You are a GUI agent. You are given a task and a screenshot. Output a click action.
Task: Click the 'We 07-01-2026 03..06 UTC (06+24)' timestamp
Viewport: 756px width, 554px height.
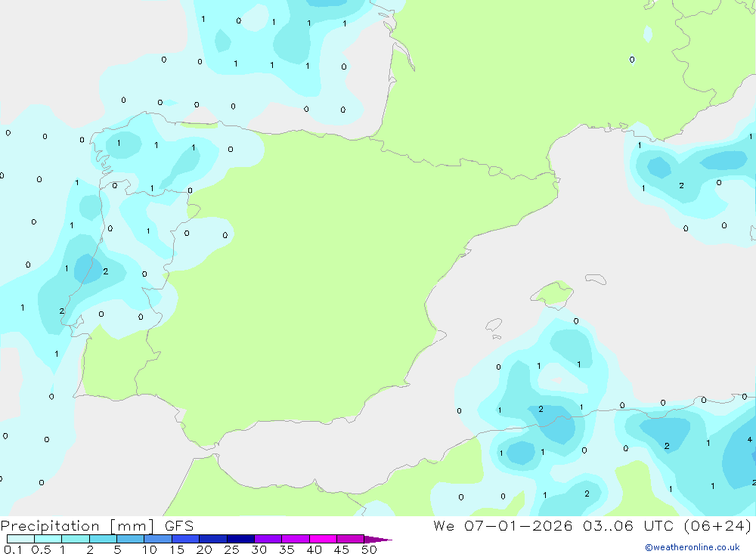click(592, 525)
